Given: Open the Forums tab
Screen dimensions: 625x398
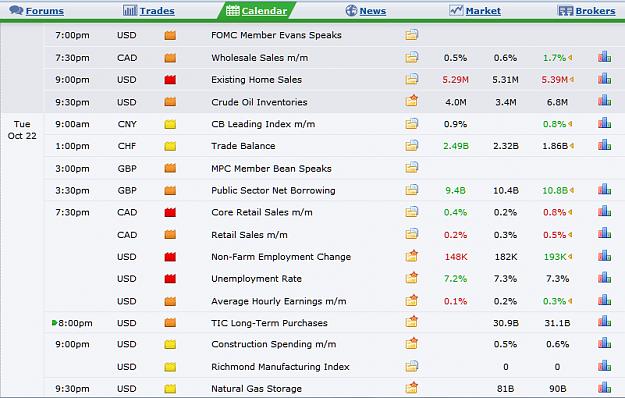Looking at the screenshot, I should click(36, 11).
